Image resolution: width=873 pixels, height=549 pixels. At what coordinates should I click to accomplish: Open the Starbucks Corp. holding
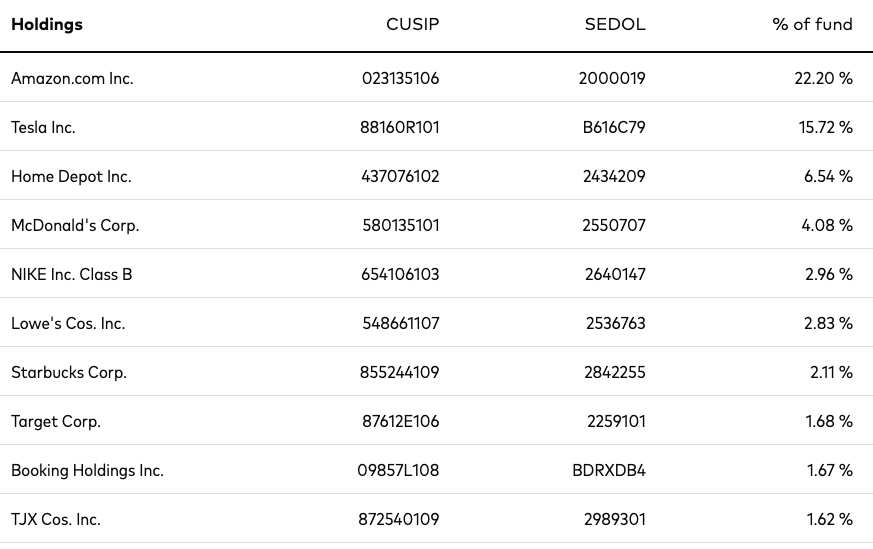pyautogui.click(x=69, y=372)
